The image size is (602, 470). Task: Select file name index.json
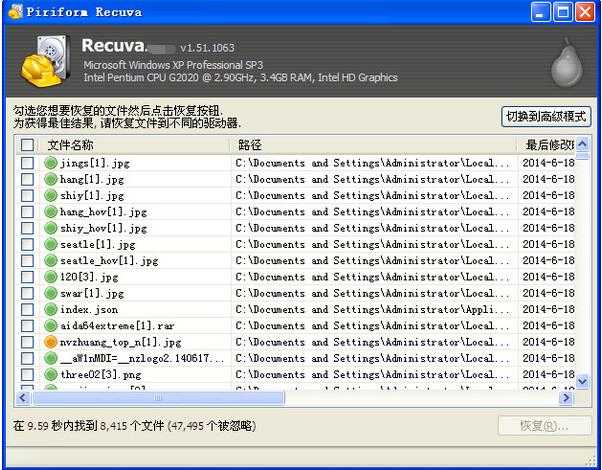coord(89,309)
